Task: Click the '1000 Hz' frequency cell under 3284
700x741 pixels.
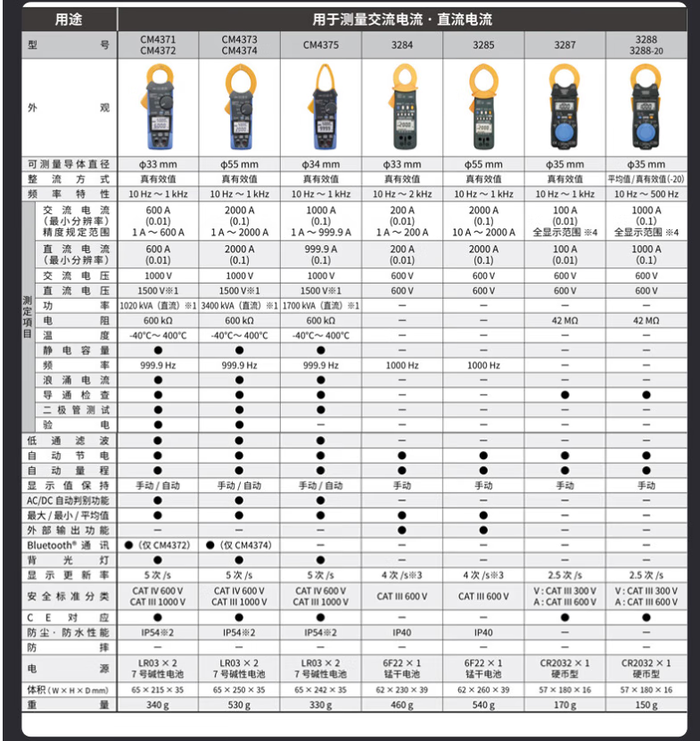Action: 402,366
